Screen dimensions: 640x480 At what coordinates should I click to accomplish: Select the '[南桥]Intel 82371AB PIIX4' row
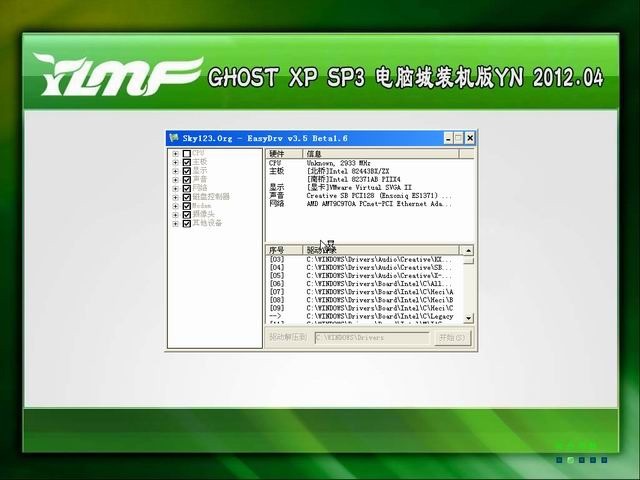(369, 179)
